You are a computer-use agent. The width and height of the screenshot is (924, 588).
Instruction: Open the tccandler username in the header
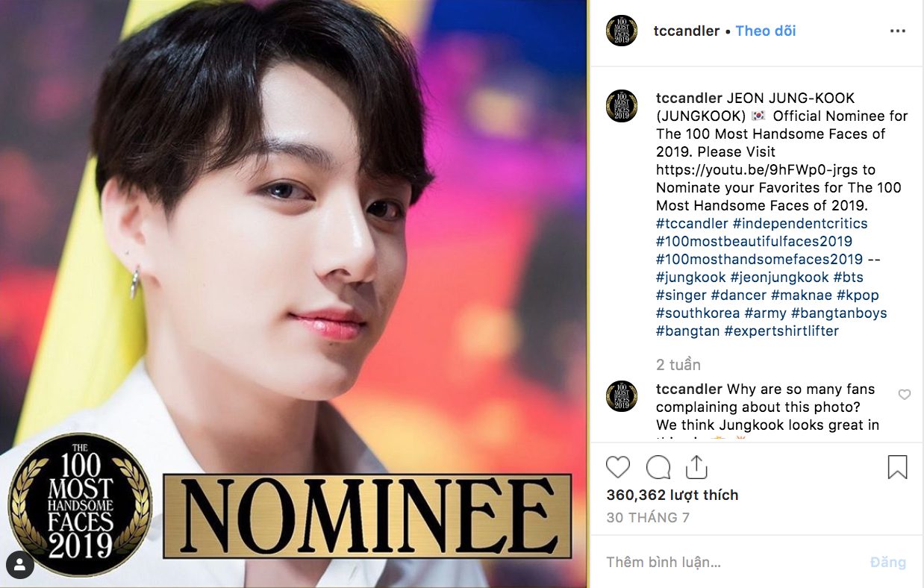tap(686, 31)
